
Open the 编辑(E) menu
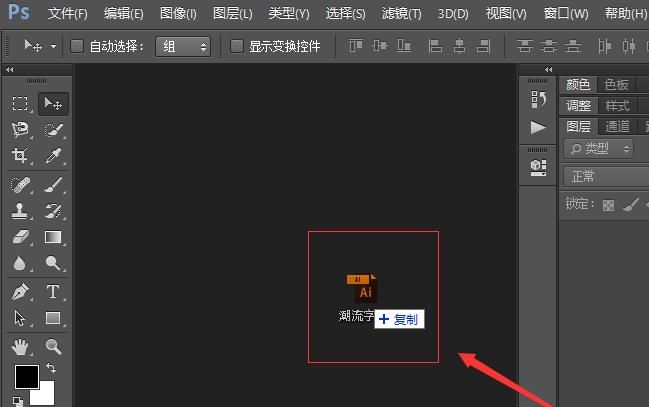[x=123, y=14]
